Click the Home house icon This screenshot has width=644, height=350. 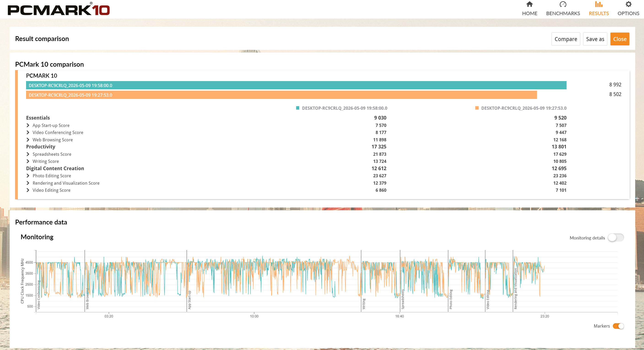[530, 4]
